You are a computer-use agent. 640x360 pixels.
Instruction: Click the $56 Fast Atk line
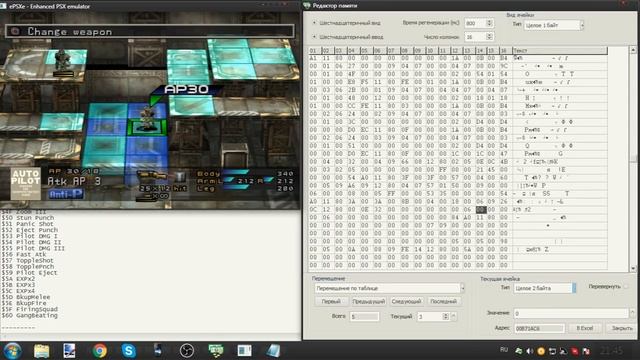click(24, 254)
